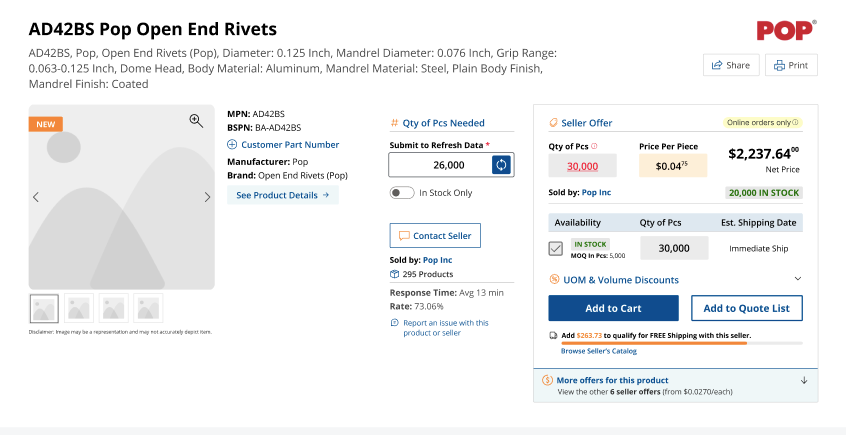Expand UOM & Volume Discounts section
Viewport: 846px width, 435px height.
point(797,279)
